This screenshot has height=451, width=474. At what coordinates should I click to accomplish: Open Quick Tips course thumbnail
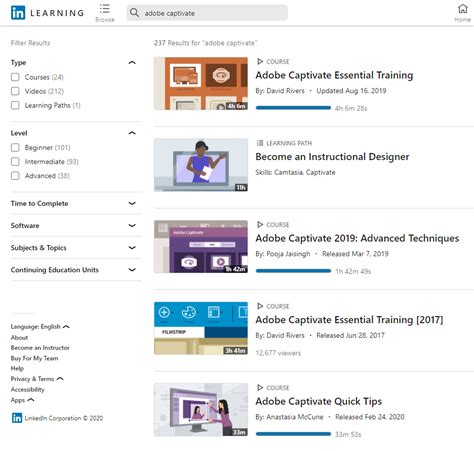pos(201,410)
